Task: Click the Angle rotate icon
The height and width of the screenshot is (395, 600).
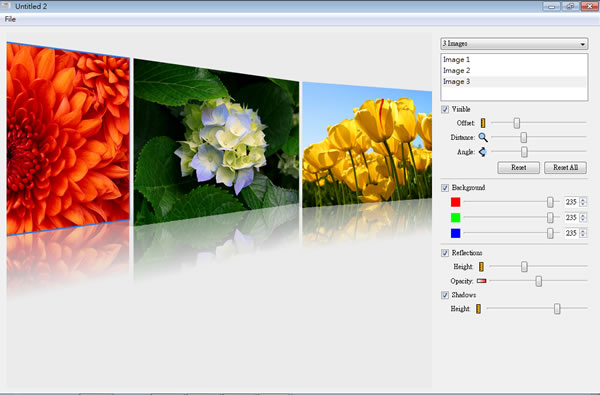Action: [x=483, y=152]
